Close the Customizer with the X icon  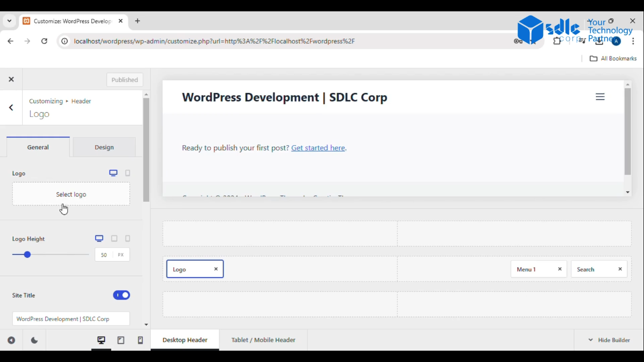coord(11,80)
